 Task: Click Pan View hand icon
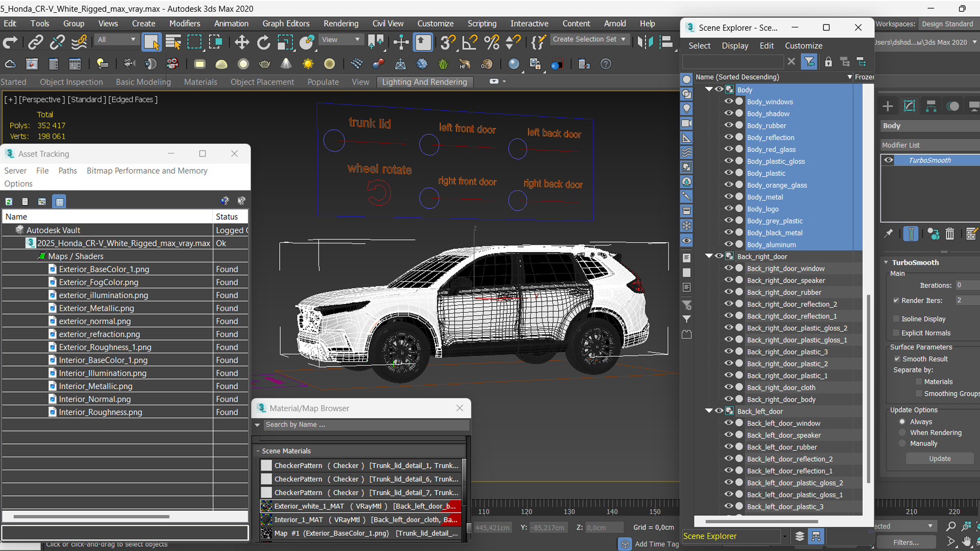966,541
